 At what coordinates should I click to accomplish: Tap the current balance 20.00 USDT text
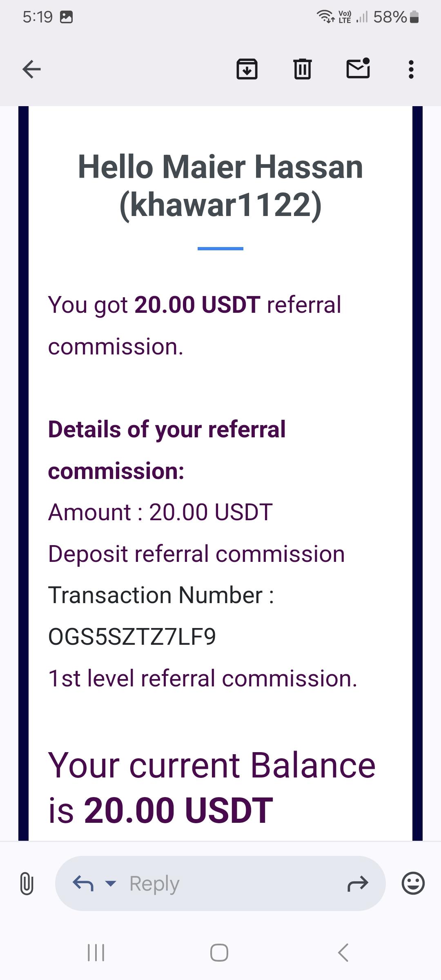coord(178,810)
